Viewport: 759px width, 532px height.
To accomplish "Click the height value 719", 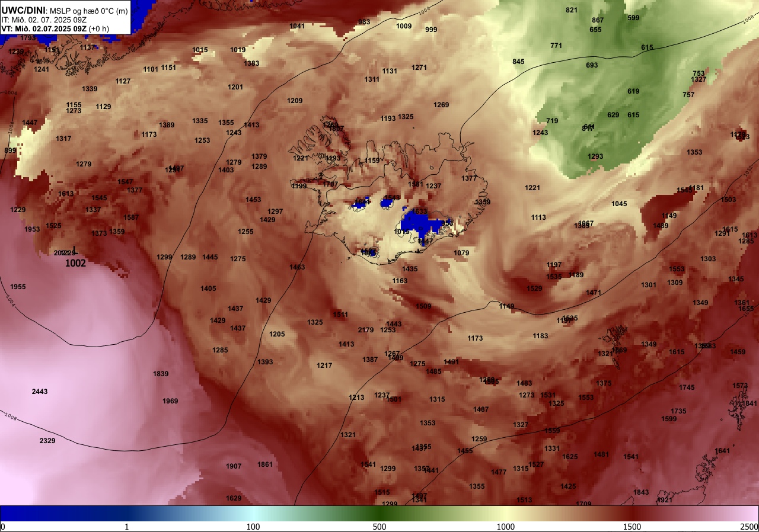I will pyautogui.click(x=552, y=121).
